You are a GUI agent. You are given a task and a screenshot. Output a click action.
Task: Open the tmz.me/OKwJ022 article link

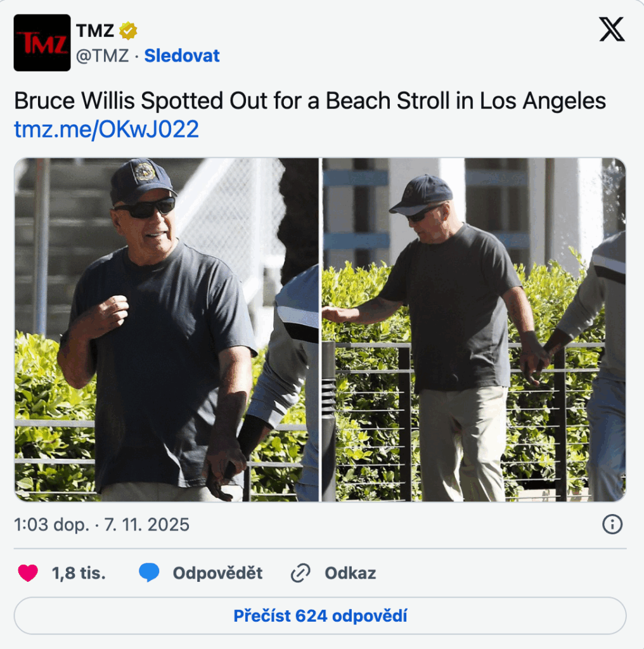pos(106,129)
